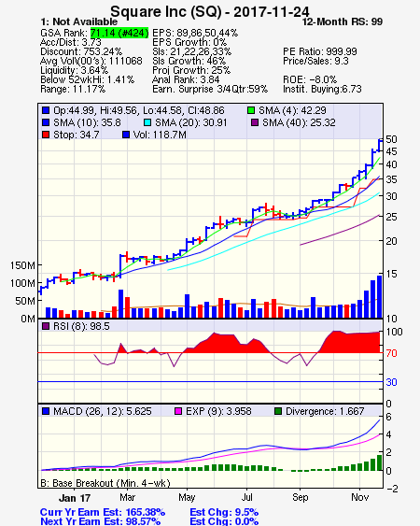Click the SMA (40): 25.32 legend text
Image resolution: width=420 pixels, height=526 pixels.
tap(299, 122)
